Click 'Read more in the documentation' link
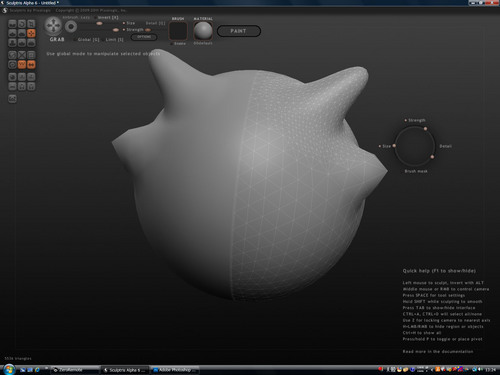Viewport: 500px width, 375px height. [x=438, y=351]
